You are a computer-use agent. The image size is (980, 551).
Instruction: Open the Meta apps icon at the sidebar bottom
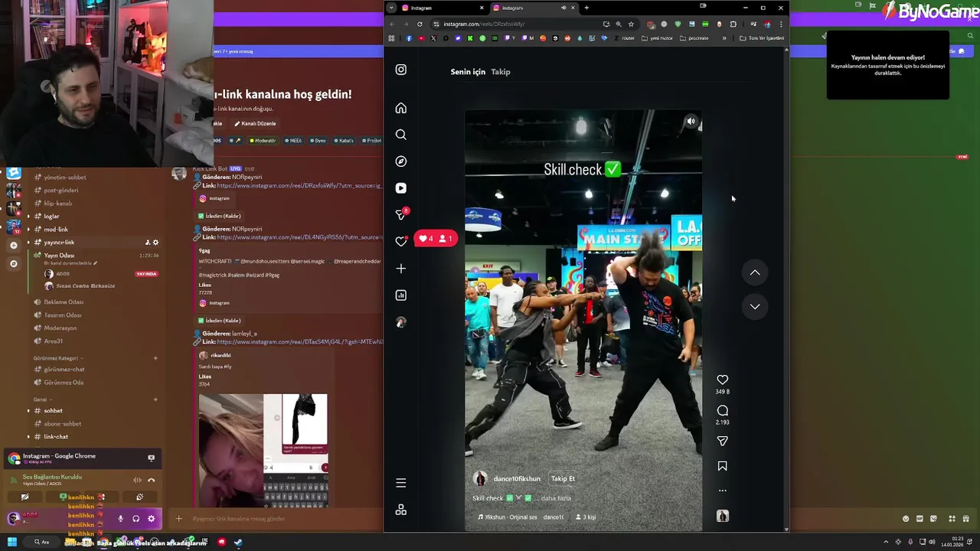point(400,510)
